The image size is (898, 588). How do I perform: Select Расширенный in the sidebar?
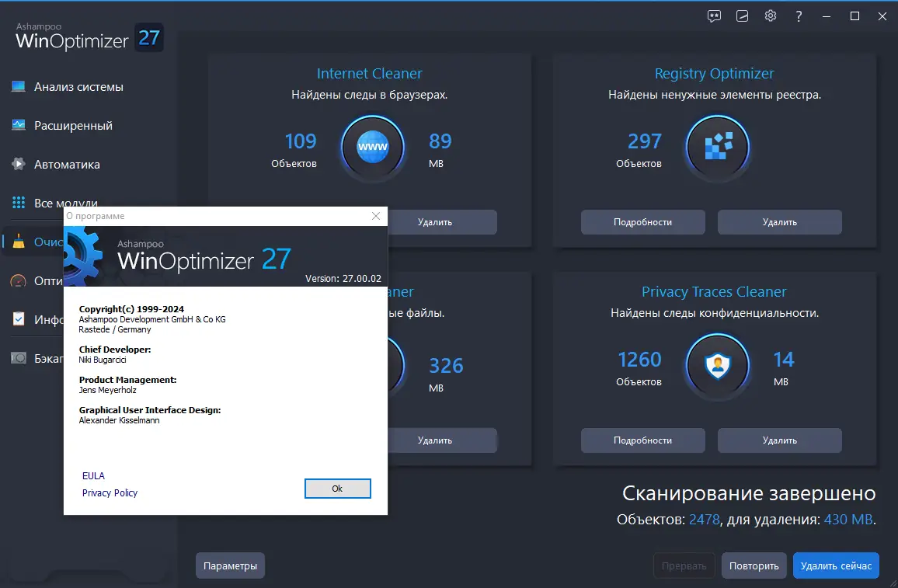[x=73, y=125]
